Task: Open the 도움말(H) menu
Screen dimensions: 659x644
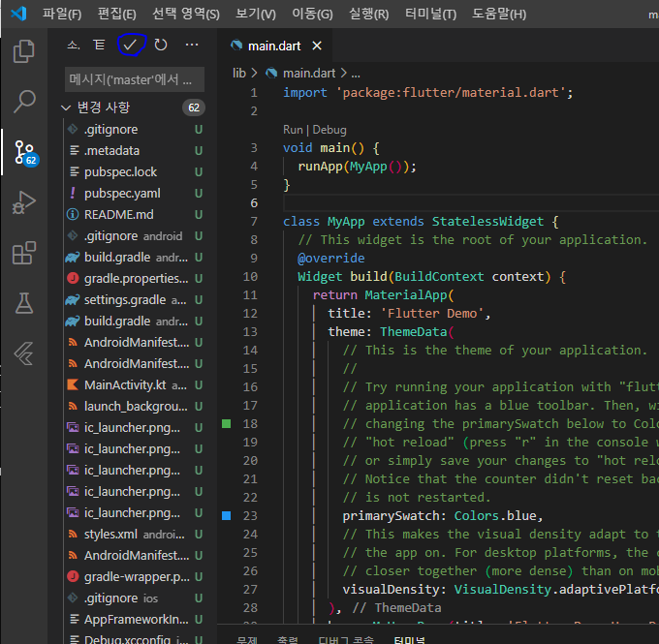Action: (x=499, y=15)
